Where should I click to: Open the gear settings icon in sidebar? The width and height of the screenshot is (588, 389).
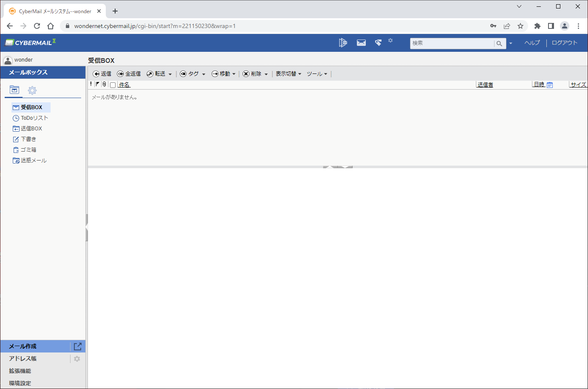(32, 90)
